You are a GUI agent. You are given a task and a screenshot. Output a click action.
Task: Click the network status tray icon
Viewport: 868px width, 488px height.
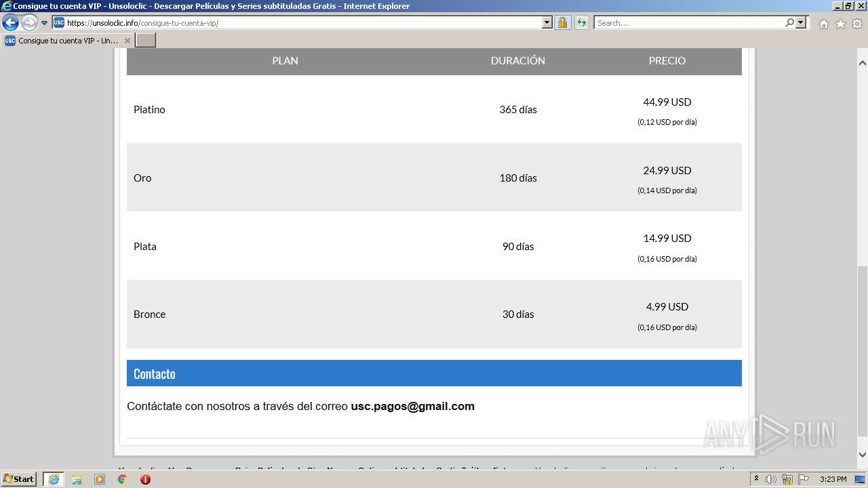pos(787,479)
